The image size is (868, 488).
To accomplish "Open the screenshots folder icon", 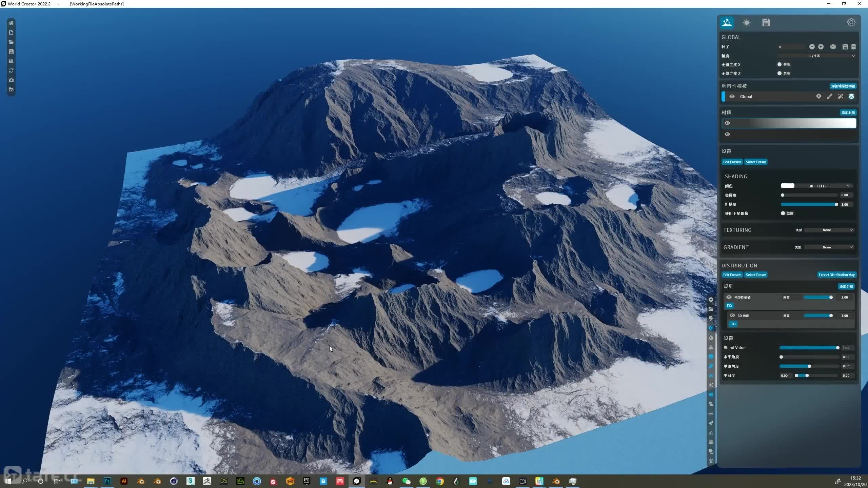I will pos(11,89).
